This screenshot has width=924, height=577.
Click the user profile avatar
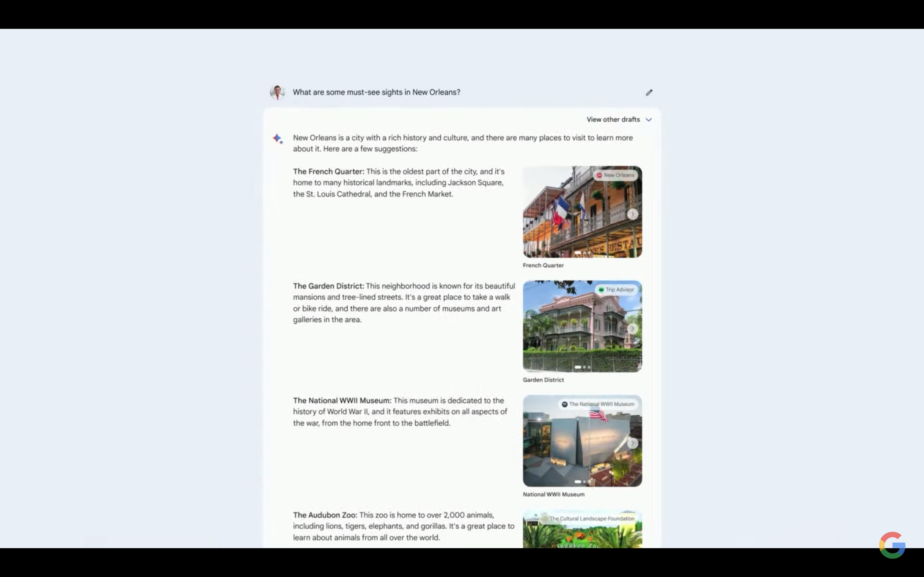(277, 92)
